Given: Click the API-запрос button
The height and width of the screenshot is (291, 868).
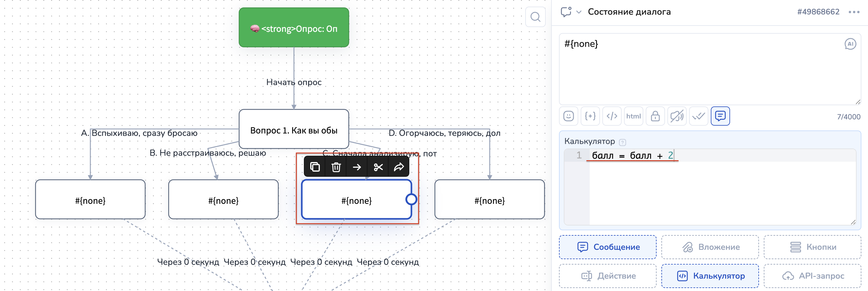Looking at the screenshot, I should point(812,276).
